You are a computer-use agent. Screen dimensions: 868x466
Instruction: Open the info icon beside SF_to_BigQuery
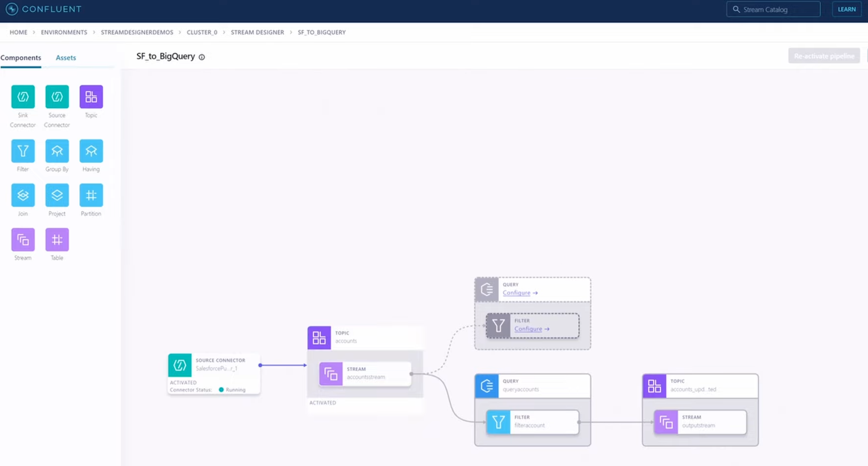[202, 57]
